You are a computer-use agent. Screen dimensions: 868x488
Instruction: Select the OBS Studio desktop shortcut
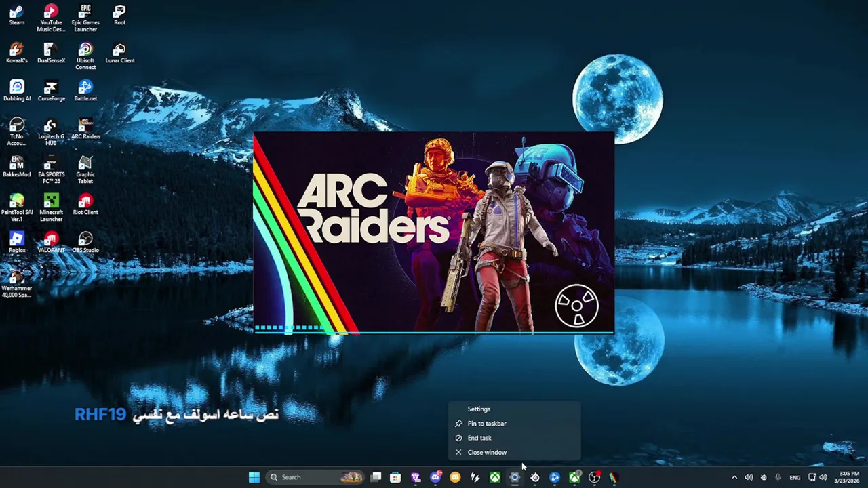(x=85, y=243)
